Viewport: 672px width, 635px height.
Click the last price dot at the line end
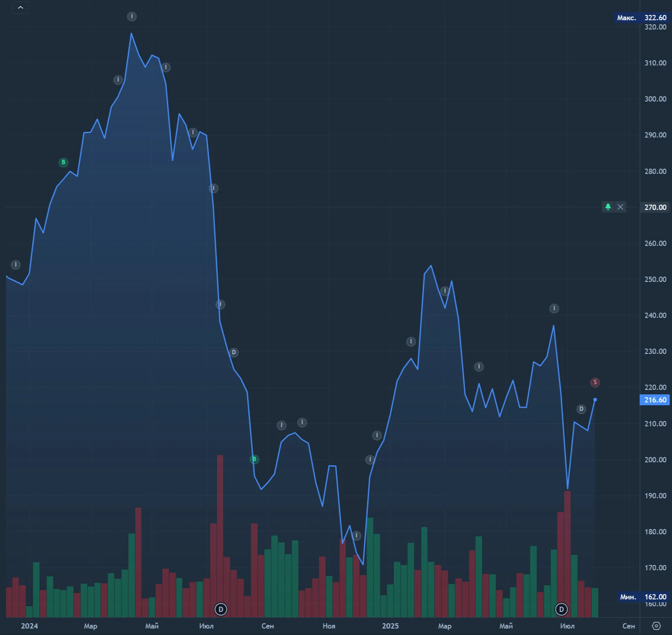[x=595, y=400]
